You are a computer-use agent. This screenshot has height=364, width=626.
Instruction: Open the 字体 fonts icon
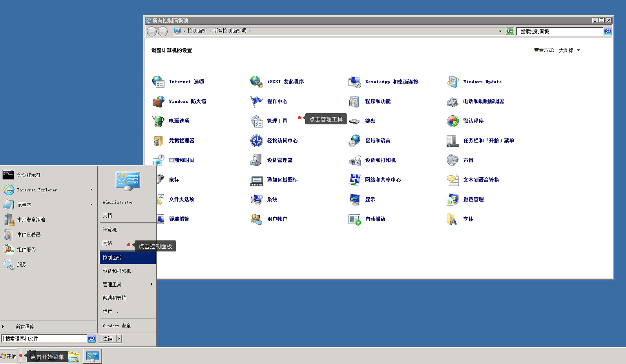point(453,219)
